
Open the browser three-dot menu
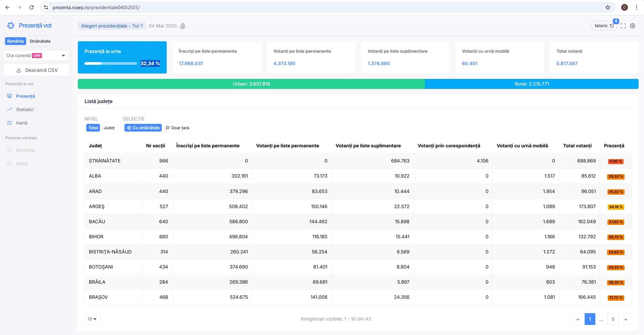(636, 7)
